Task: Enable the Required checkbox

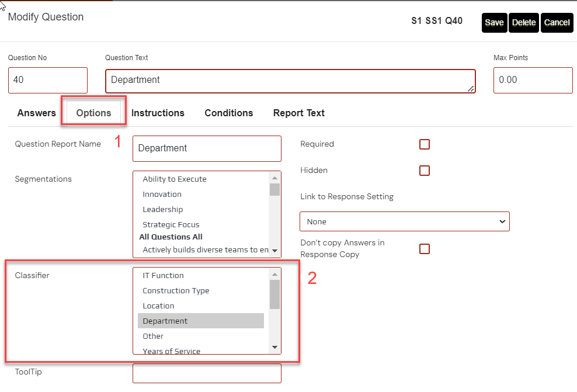Action: (x=425, y=144)
